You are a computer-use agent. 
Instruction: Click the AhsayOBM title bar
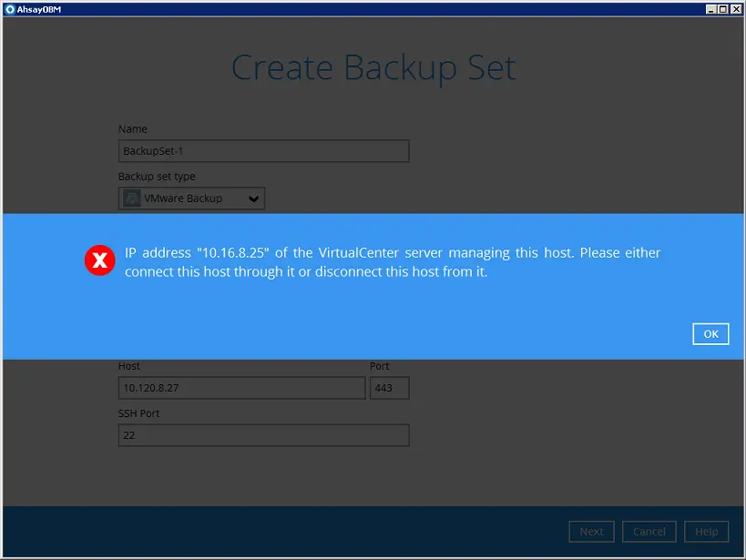[364, 8]
